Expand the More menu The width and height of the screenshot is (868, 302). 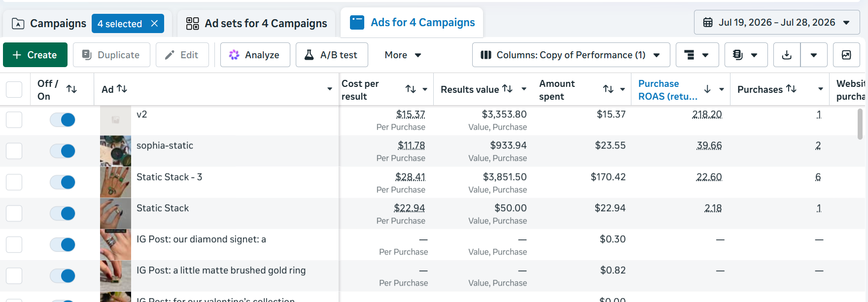(403, 55)
